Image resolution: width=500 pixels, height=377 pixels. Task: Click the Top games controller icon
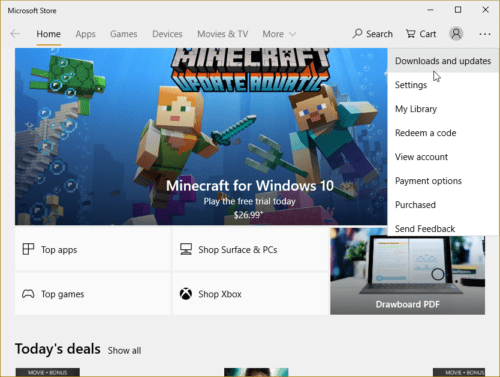pyautogui.click(x=28, y=294)
